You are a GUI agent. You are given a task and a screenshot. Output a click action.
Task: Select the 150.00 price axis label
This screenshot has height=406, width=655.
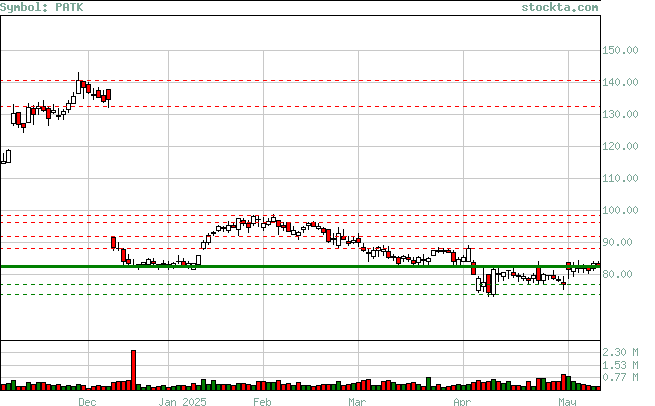coord(620,51)
